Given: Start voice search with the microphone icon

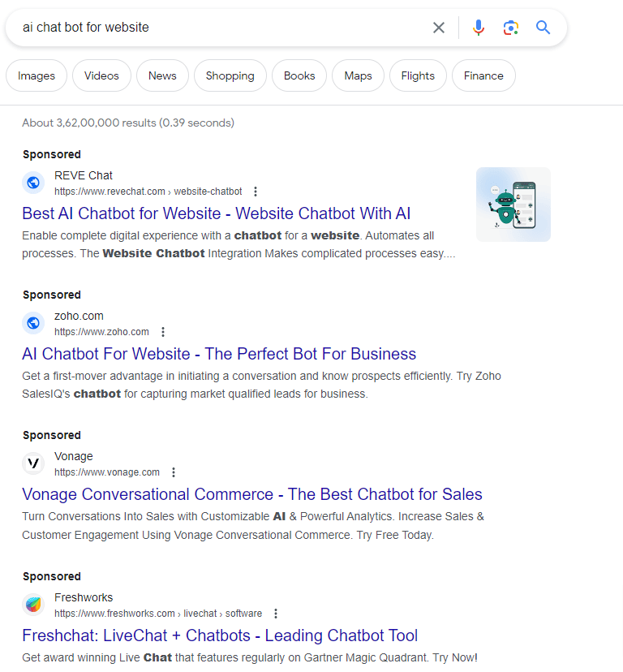Looking at the screenshot, I should point(479,27).
